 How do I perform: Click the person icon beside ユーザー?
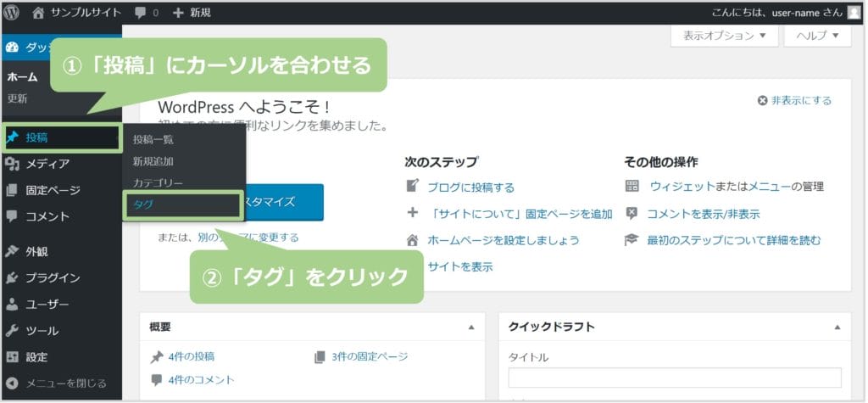pyautogui.click(x=12, y=305)
